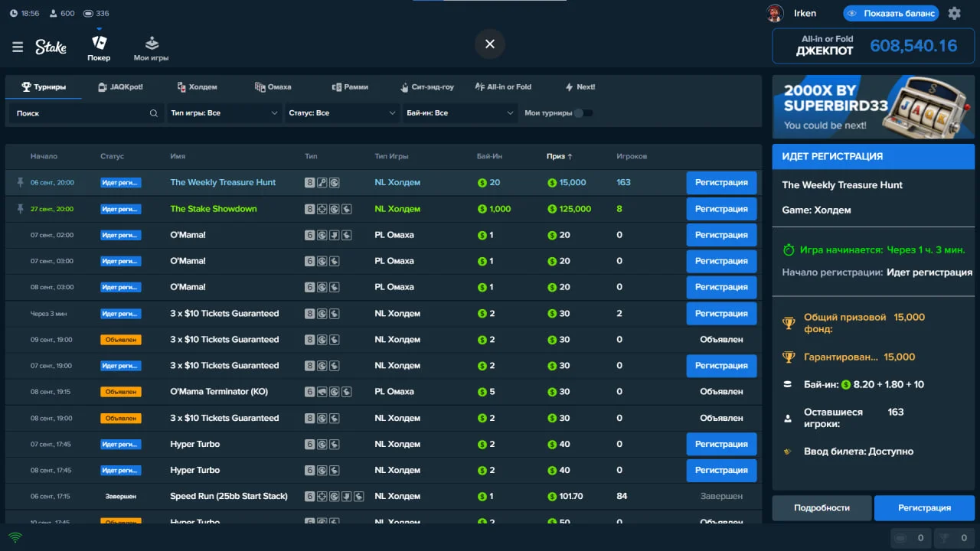The width and height of the screenshot is (980, 551).
Task: Sort by the Игроков column header
Action: click(x=632, y=156)
